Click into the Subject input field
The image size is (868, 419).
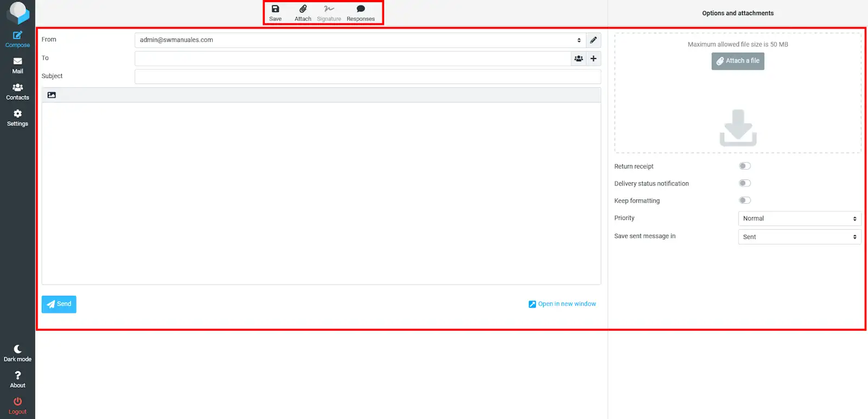click(367, 76)
